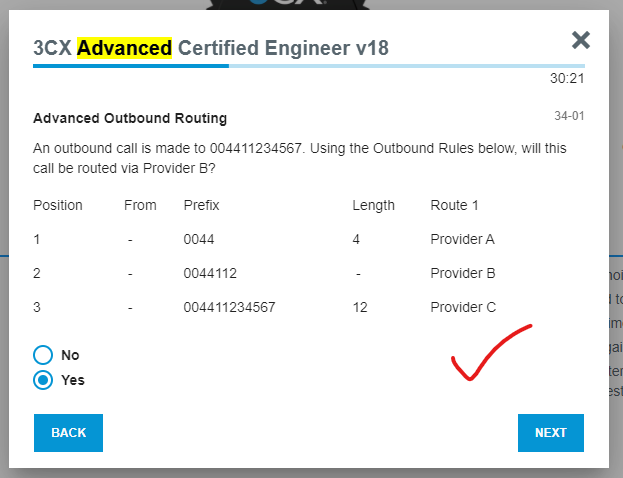The height and width of the screenshot is (478, 623).
Task: Close the certification quiz dialog
Action: [x=580, y=40]
